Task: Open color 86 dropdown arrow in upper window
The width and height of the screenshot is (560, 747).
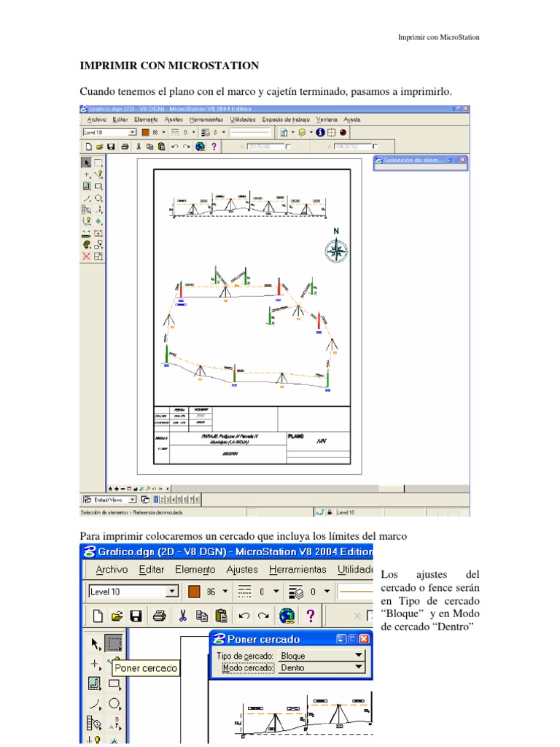Action: [163, 133]
